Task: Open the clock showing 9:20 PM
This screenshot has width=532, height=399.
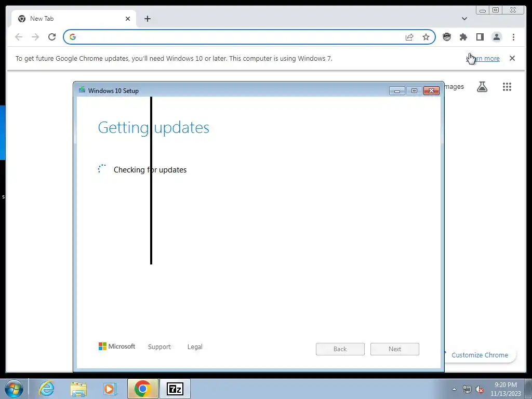Action: coord(506,389)
